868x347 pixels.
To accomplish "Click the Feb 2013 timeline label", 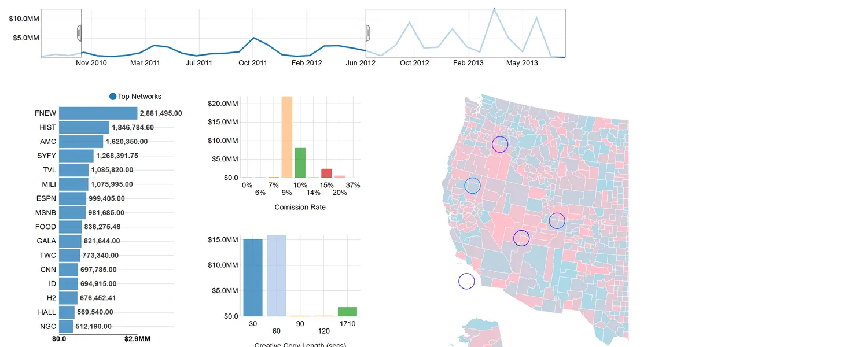I will (468, 62).
